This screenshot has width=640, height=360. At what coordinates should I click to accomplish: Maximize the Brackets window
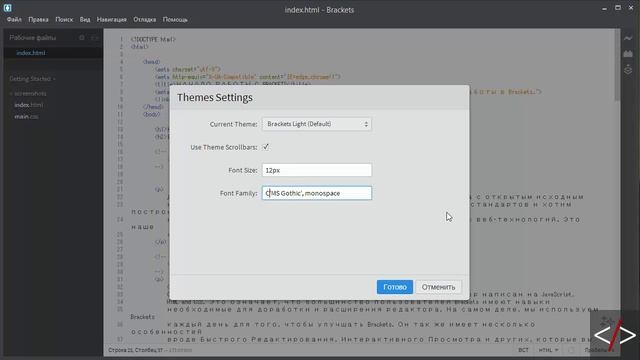618,8
